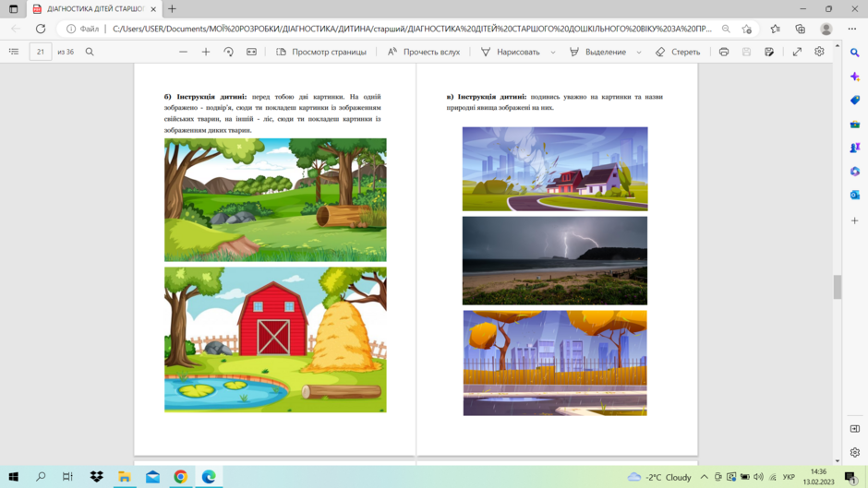Open the table of contents panel

click(14, 52)
